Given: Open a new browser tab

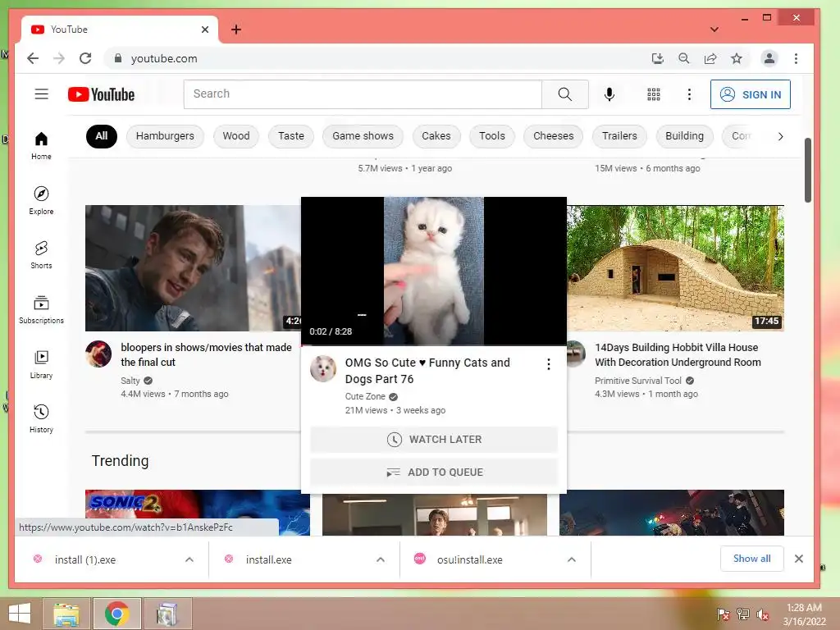Looking at the screenshot, I should 236,30.
